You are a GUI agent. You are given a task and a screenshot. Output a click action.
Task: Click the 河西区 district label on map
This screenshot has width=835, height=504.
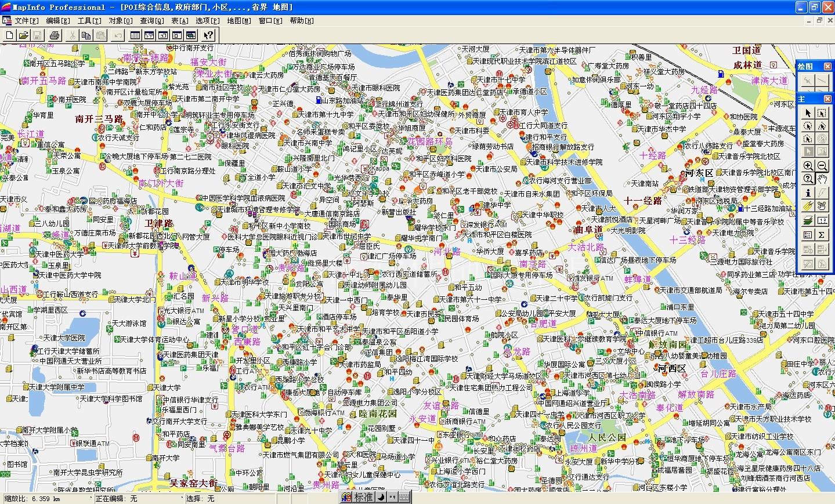pyautogui.click(x=673, y=369)
